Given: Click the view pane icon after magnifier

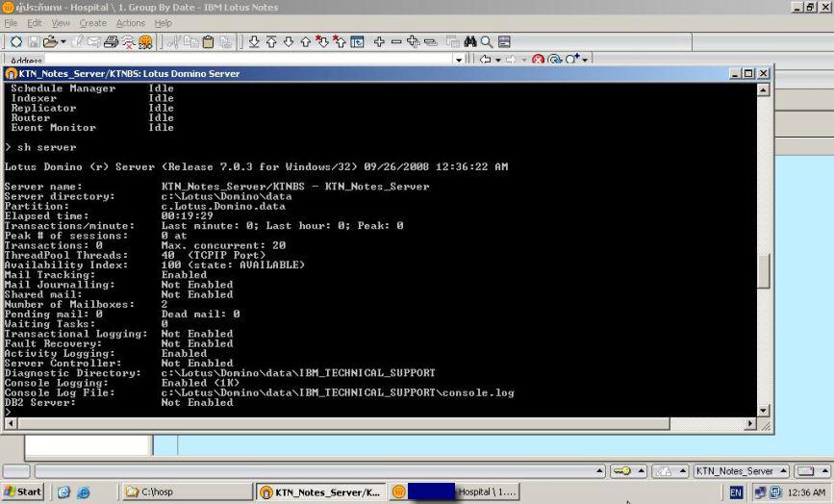Looking at the screenshot, I should 504,41.
